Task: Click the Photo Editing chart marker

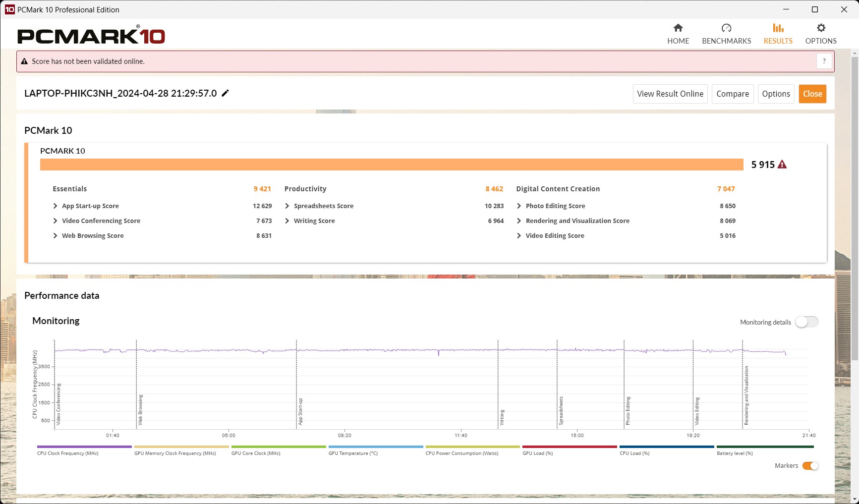Action: 628,411
